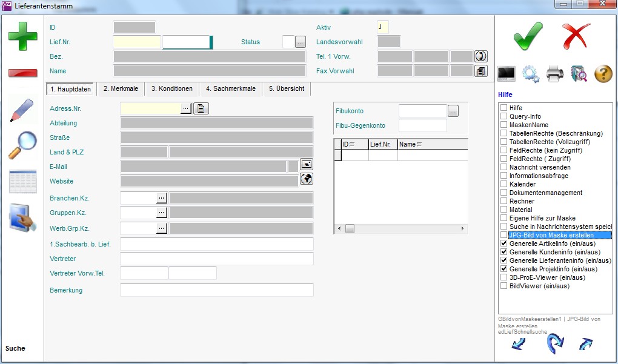The height and width of the screenshot is (364, 618).
Task: Enable the BildViewer (ein/aus) checkbox
Action: [x=503, y=286]
